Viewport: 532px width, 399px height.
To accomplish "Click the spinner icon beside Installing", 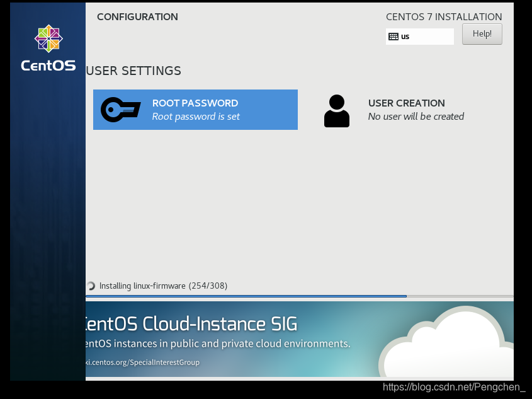I will click(x=91, y=286).
